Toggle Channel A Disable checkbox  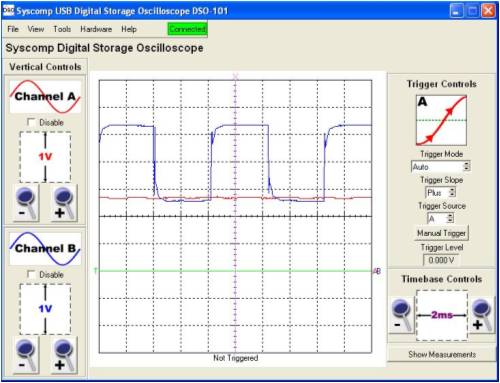(31, 122)
